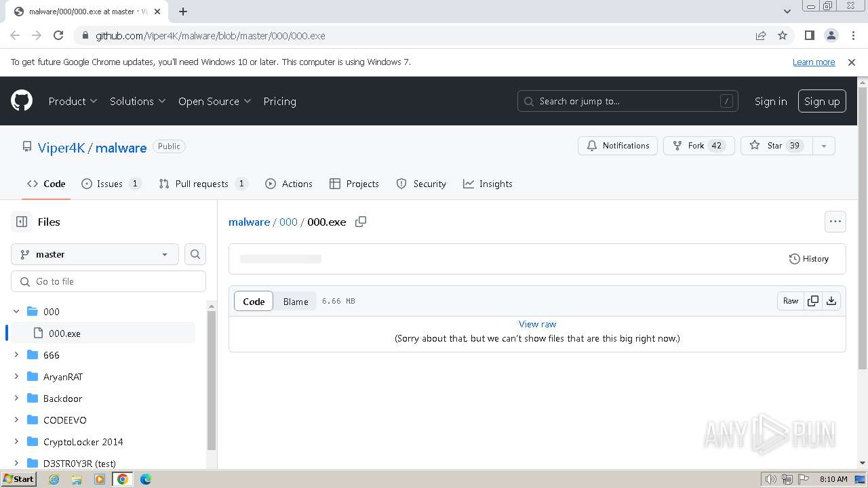The width and height of the screenshot is (868, 488).
Task: Focus the Go to file input
Action: pyautogui.click(x=108, y=281)
